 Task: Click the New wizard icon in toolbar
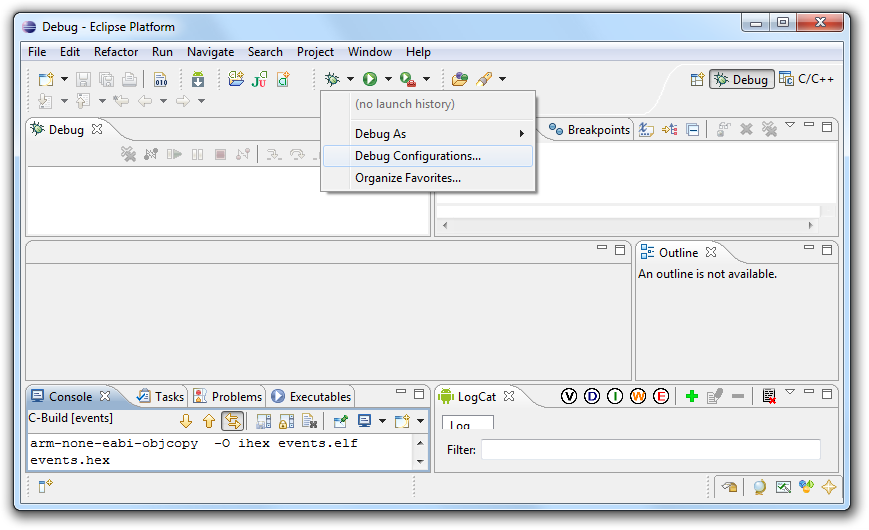pos(46,79)
